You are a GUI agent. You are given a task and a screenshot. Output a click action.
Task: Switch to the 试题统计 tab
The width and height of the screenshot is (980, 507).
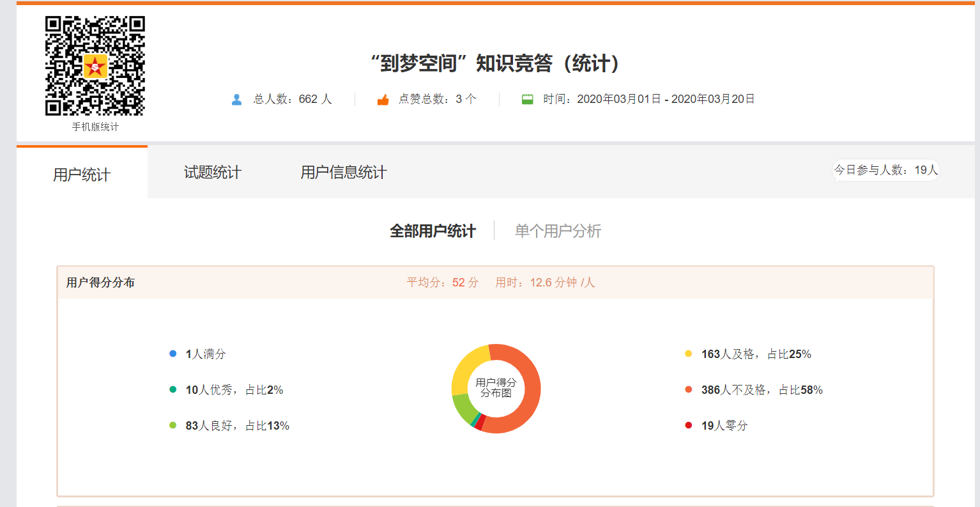click(212, 173)
